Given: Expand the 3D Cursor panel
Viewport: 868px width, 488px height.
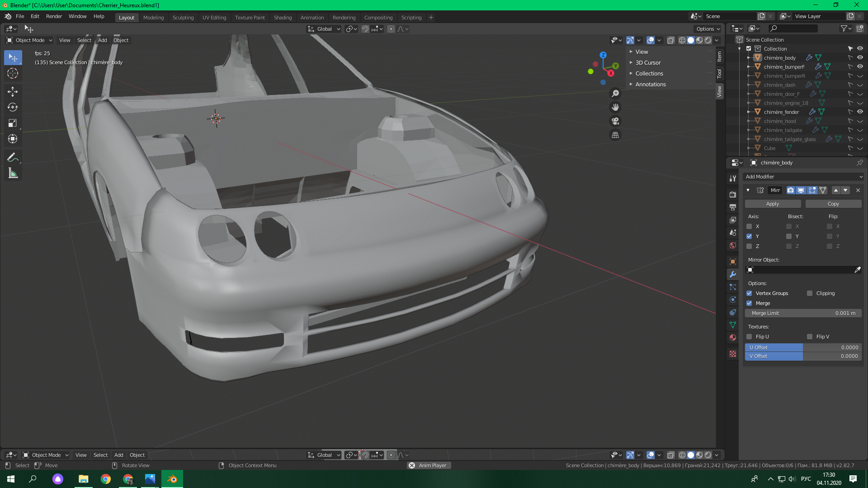Looking at the screenshot, I should point(648,63).
